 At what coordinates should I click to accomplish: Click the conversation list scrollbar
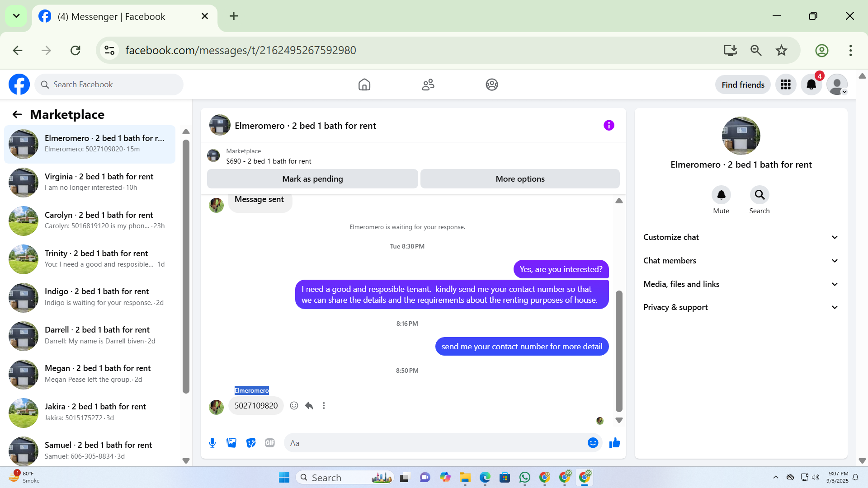pos(186,267)
